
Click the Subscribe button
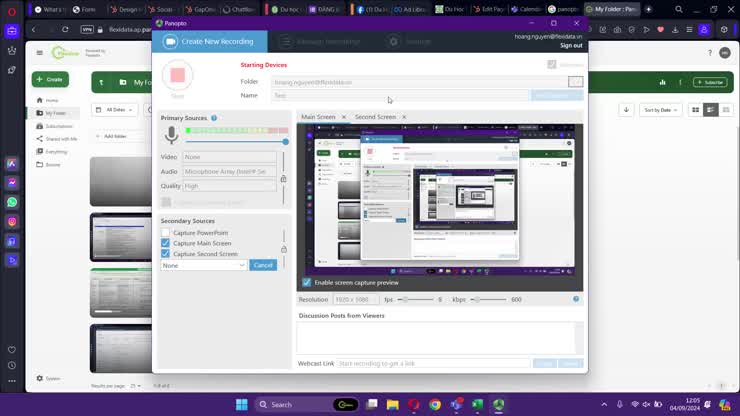[x=710, y=82]
